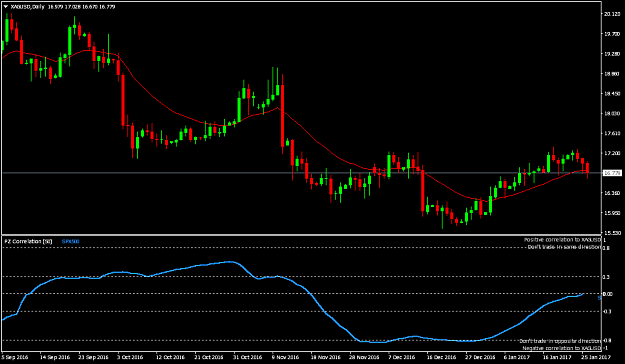Click the 18.860 price axis label

pyautogui.click(x=612, y=74)
